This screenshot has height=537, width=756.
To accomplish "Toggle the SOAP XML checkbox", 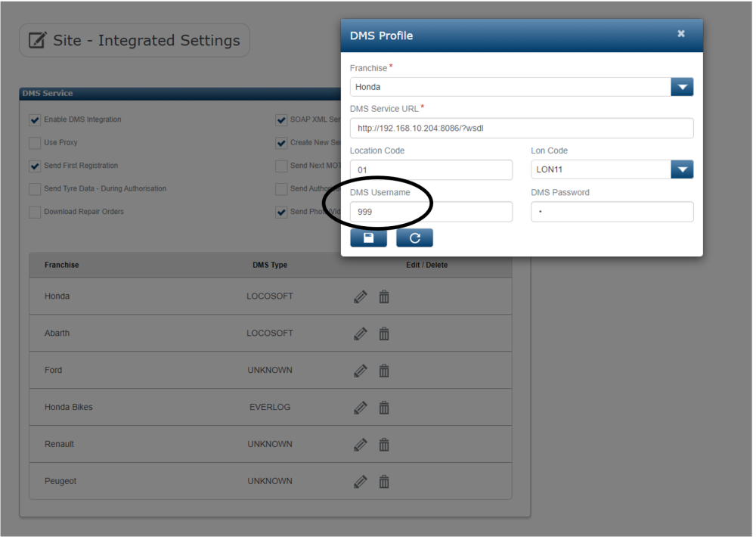I will (281, 120).
